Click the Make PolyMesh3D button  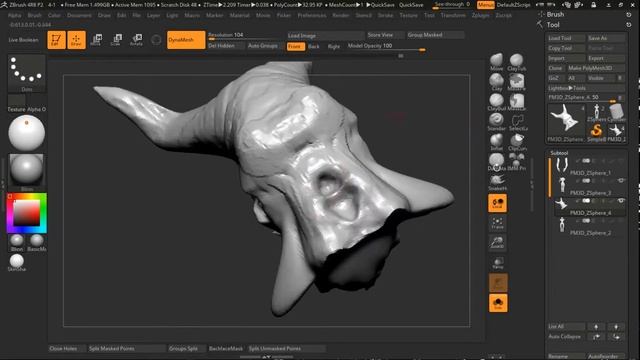click(596, 68)
